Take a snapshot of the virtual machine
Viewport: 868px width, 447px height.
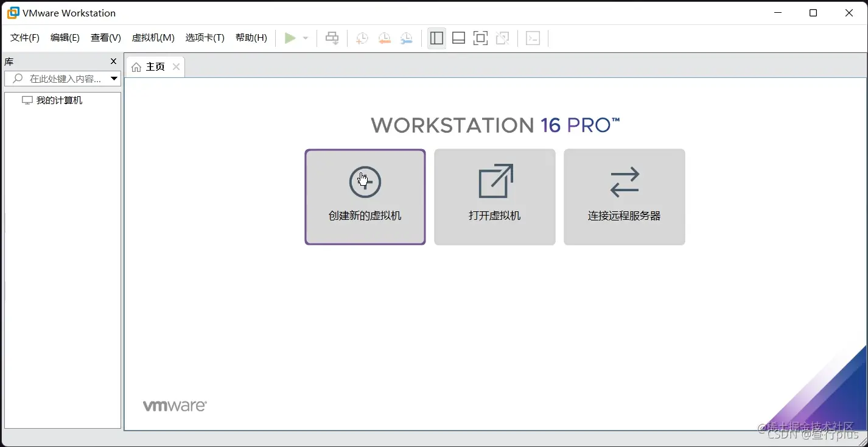point(362,37)
